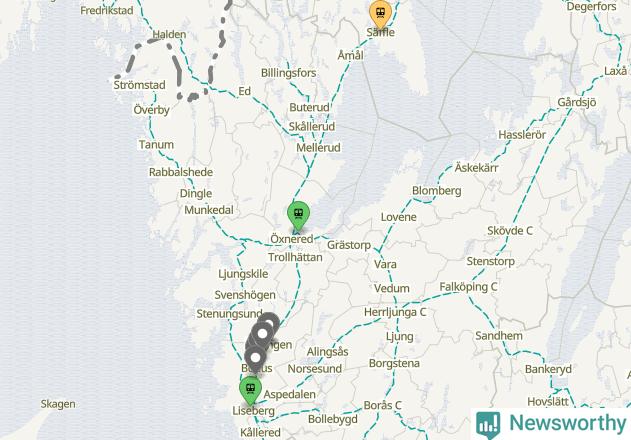The width and height of the screenshot is (631, 440).
Task: Click the Munkedal station label
Action: click(209, 210)
